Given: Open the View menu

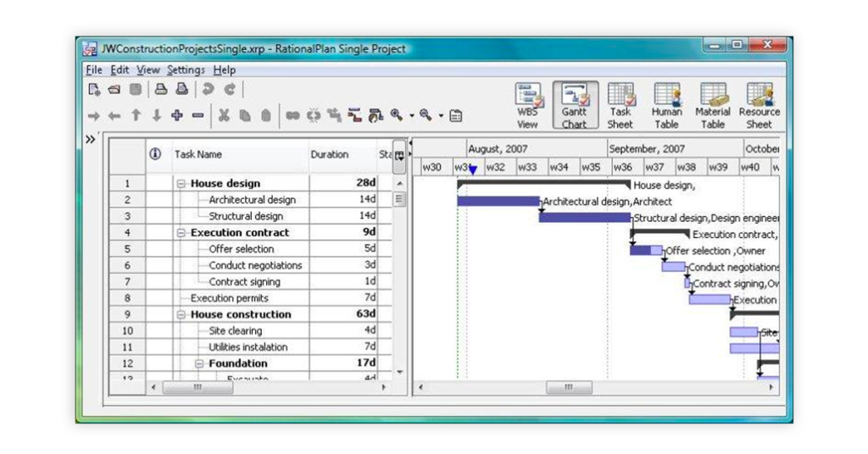Looking at the screenshot, I should pyautogui.click(x=147, y=69).
